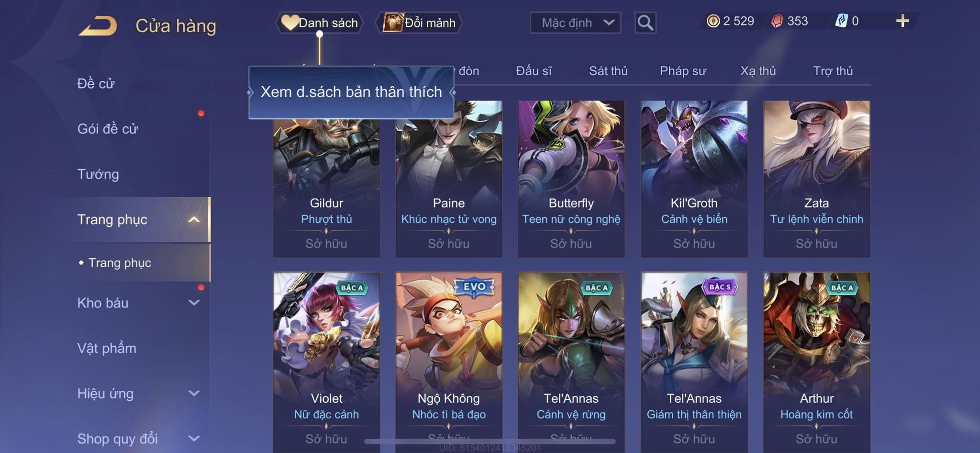Screen dimensions: 980x453
Task: Select the Butterfly Teen nữ công nghệ skin
Action: point(571,179)
